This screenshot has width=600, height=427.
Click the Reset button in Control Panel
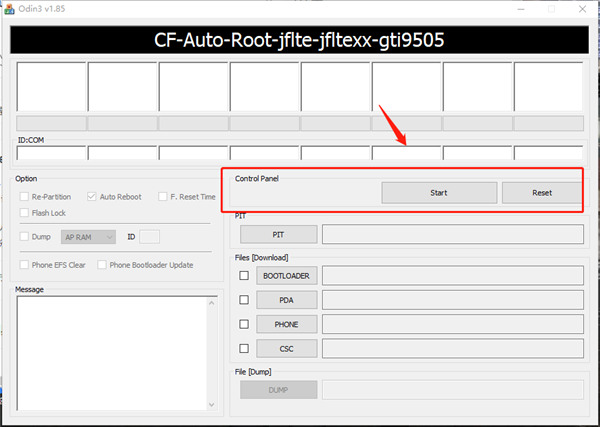[x=542, y=193]
